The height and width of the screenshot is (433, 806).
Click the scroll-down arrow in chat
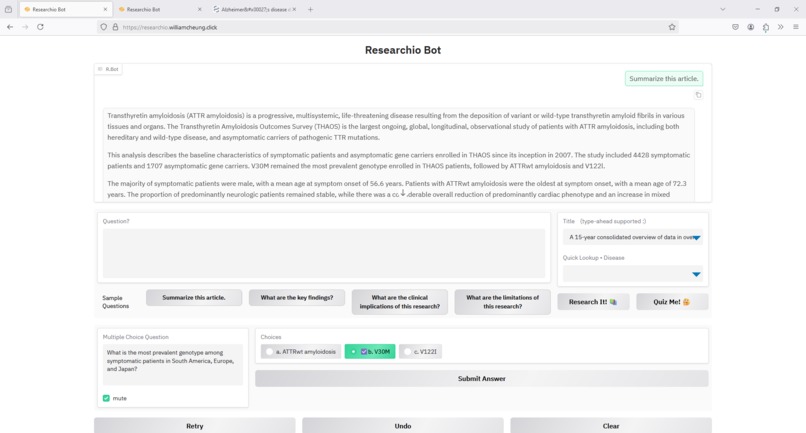click(403, 193)
